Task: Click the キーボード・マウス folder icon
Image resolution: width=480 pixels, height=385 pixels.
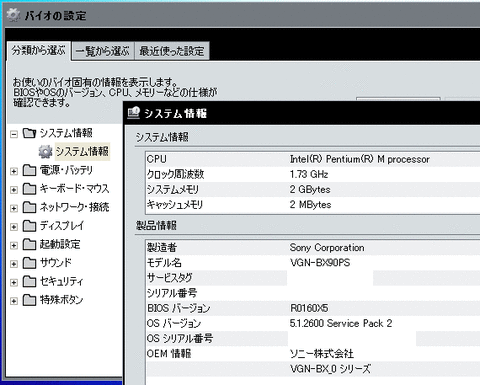Action: tap(29, 189)
